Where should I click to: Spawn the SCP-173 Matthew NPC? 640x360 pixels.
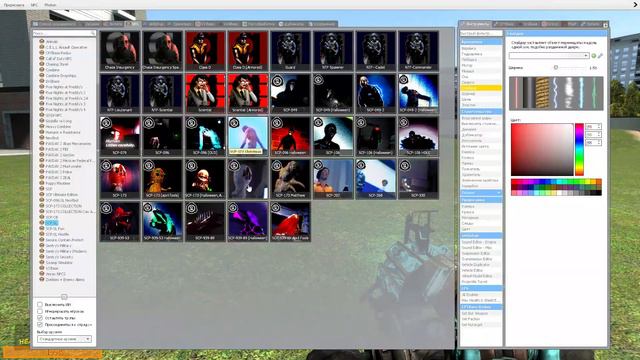point(291,179)
